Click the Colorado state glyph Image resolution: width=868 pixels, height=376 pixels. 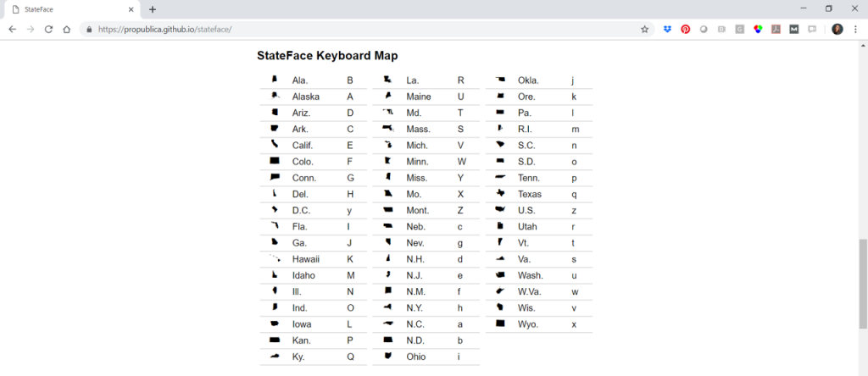[274, 161]
